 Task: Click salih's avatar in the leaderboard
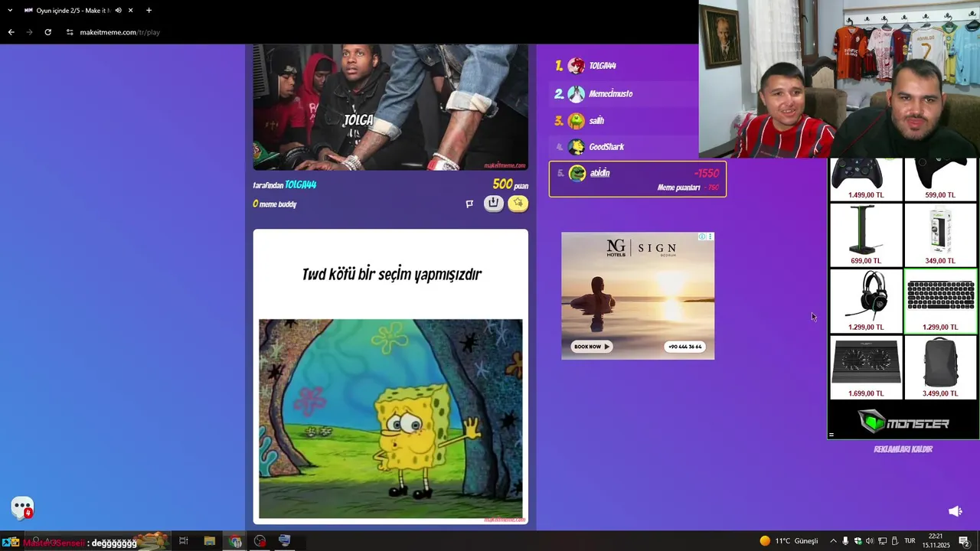pyautogui.click(x=577, y=121)
